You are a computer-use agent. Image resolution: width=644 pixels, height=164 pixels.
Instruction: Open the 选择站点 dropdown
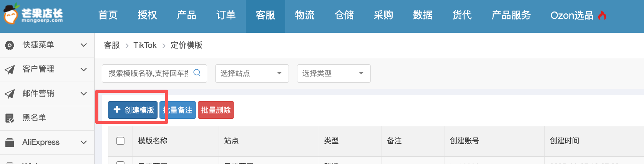[252, 73]
